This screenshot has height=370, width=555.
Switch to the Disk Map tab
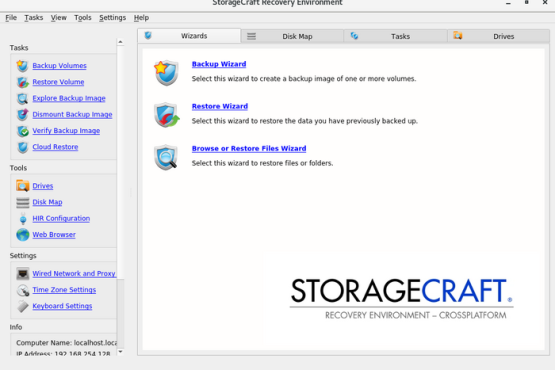coord(292,36)
